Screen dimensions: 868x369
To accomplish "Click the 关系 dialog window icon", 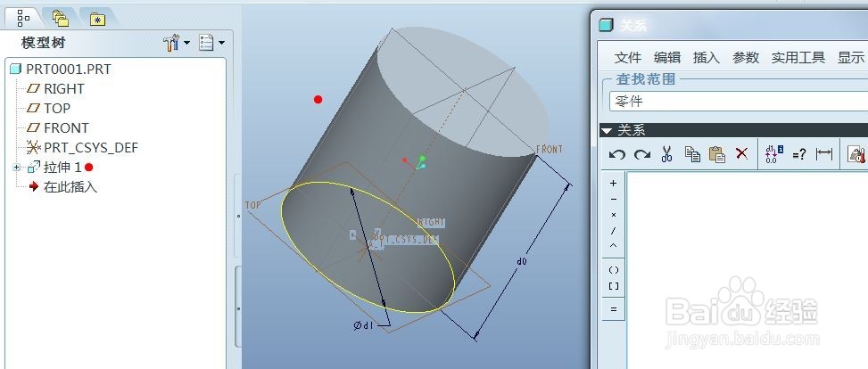I will [606, 26].
